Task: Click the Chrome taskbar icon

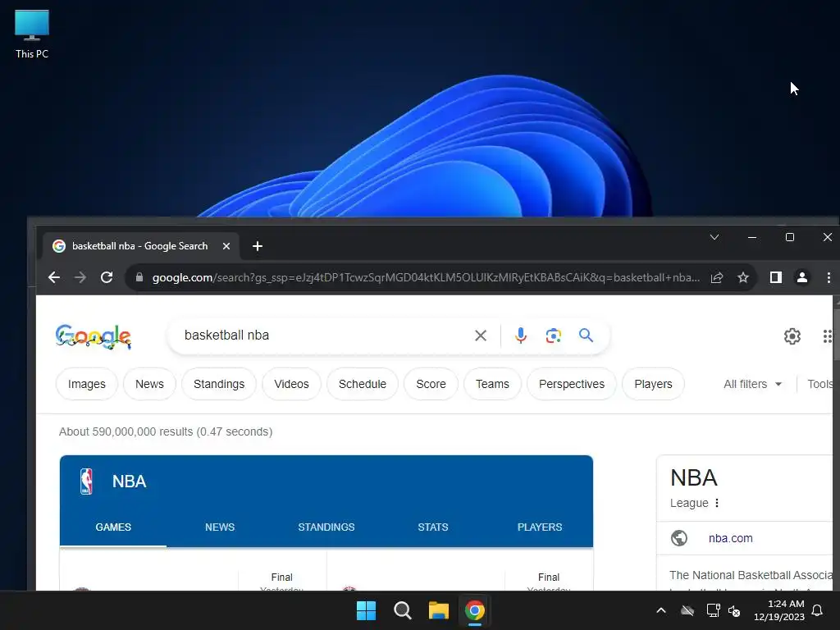Action: tap(475, 610)
